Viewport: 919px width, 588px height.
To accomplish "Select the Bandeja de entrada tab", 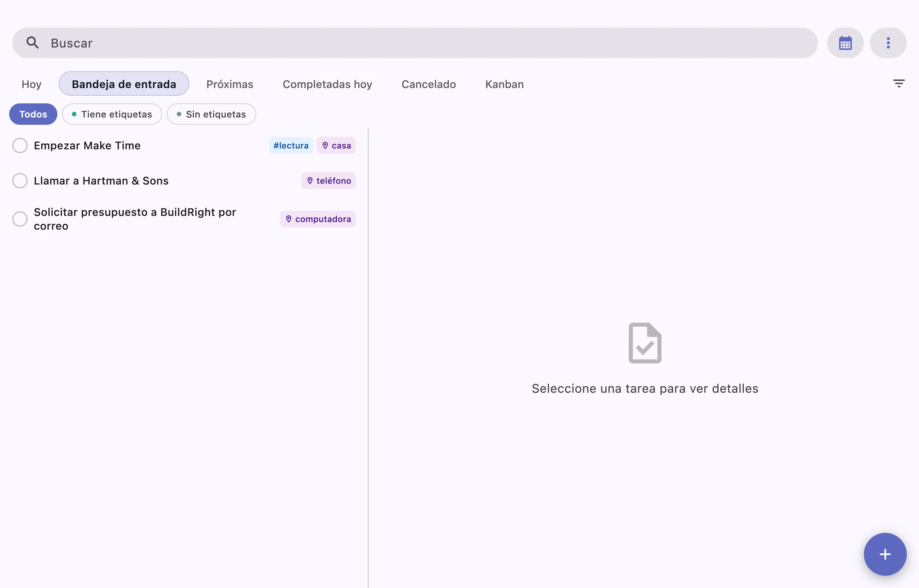I will tap(124, 84).
